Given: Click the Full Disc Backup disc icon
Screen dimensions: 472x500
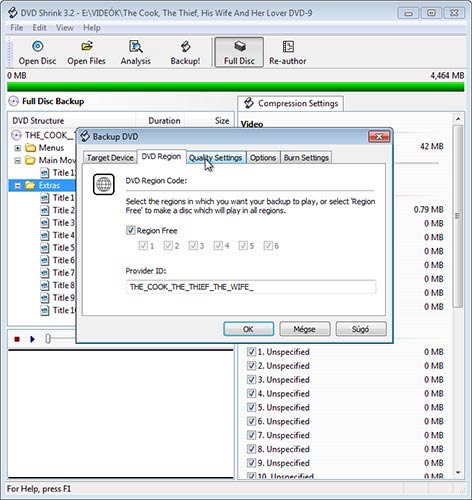Looking at the screenshot, I should (13, 101).
